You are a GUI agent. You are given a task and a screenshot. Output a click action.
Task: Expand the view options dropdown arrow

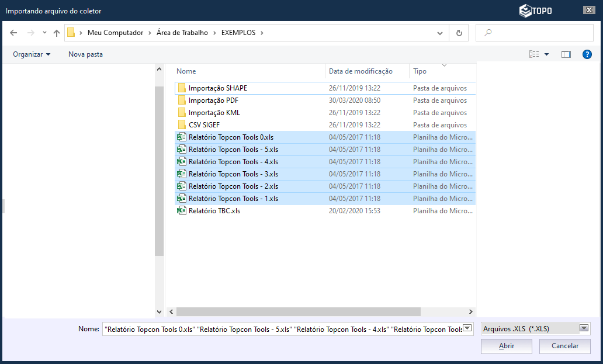click(x=547, y=54)
